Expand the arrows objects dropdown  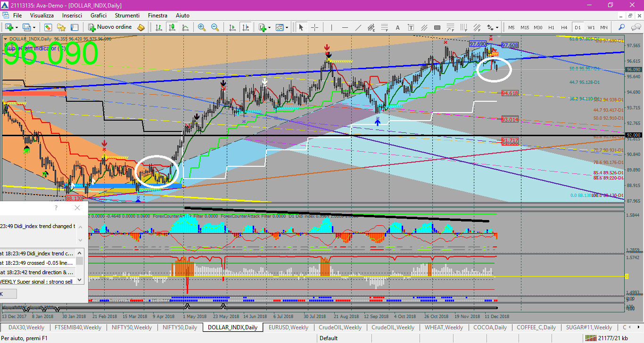tap(497, 27)
